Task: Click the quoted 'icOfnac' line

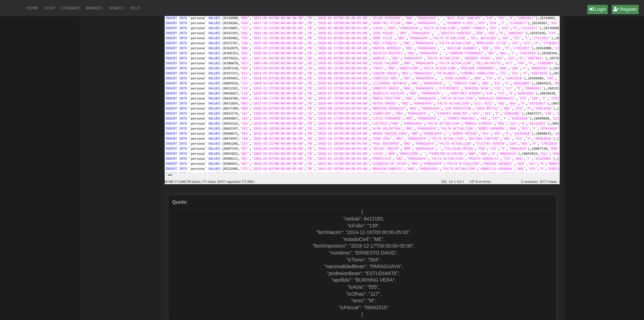Action: coord(363,294)
